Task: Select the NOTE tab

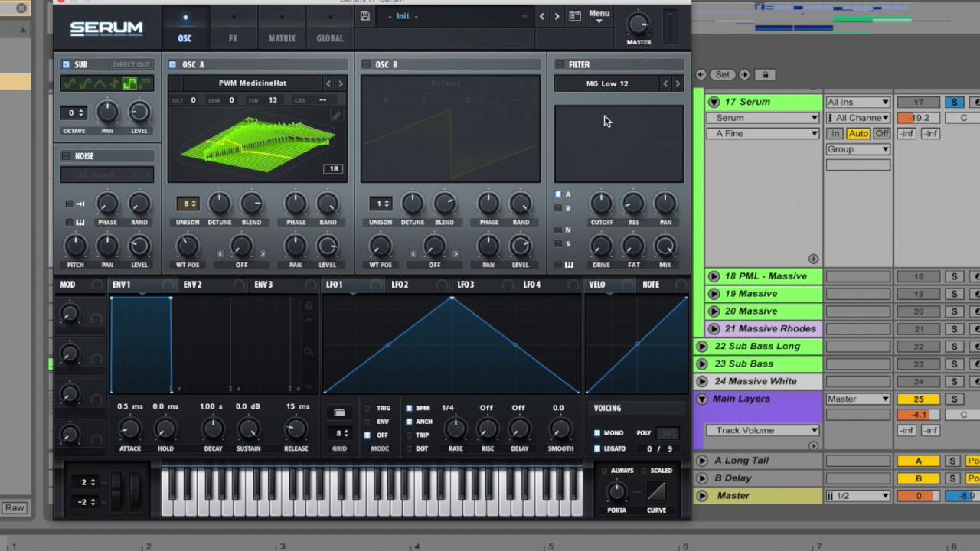Action: [x=651, y=285]
